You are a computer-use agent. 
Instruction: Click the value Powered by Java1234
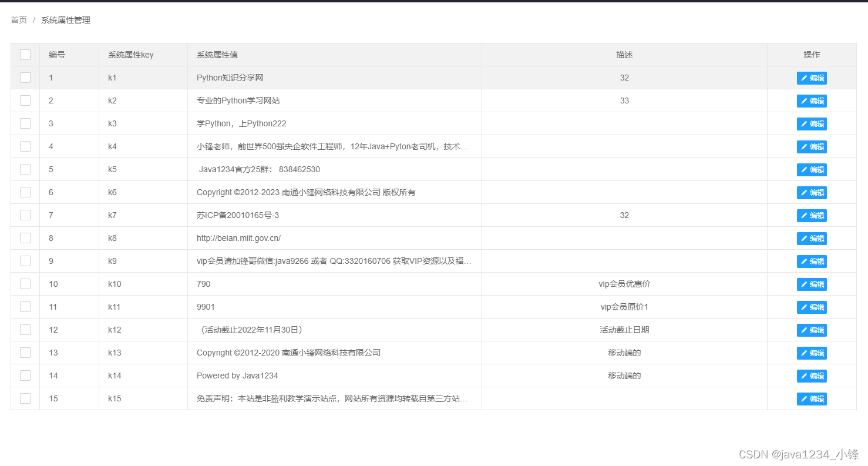(x=237, y=376)
